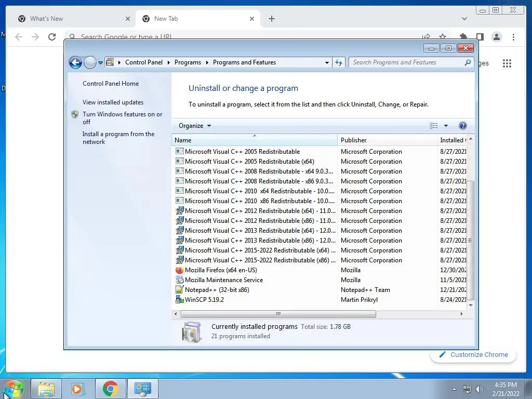Sort by the Installed On column header
The image size is (532, 399).
point(453,140)
